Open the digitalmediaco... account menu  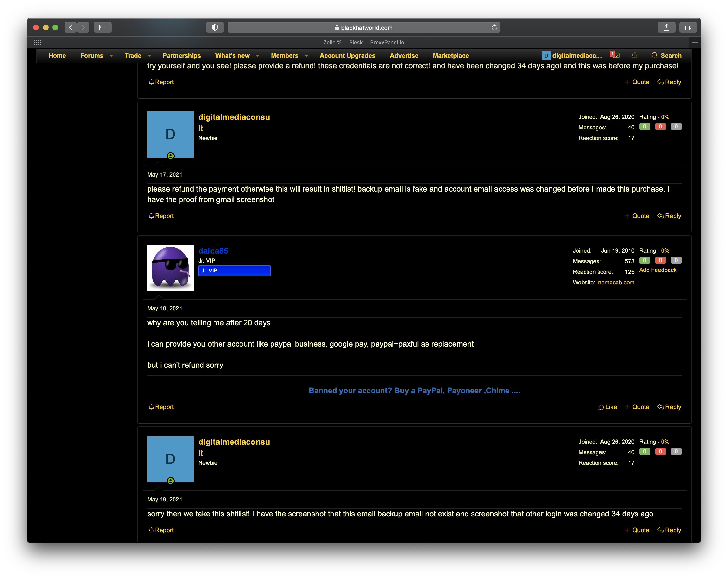(x=572, y=56)
